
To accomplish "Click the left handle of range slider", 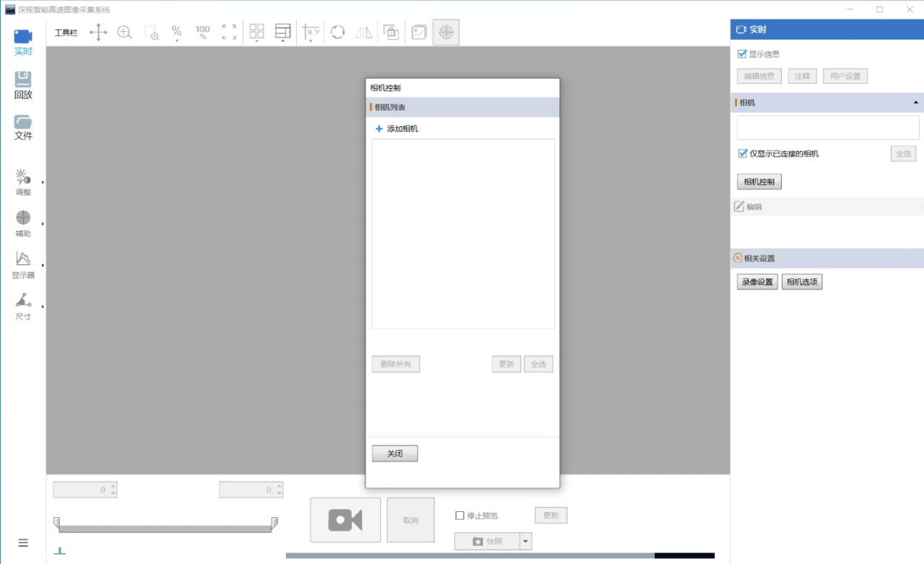I will pos(57,521).
